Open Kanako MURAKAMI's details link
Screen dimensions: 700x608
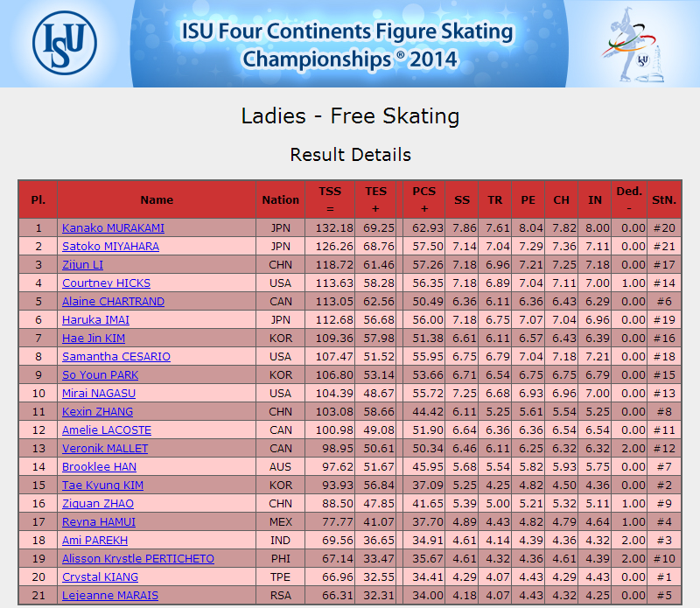pos(113,227)
